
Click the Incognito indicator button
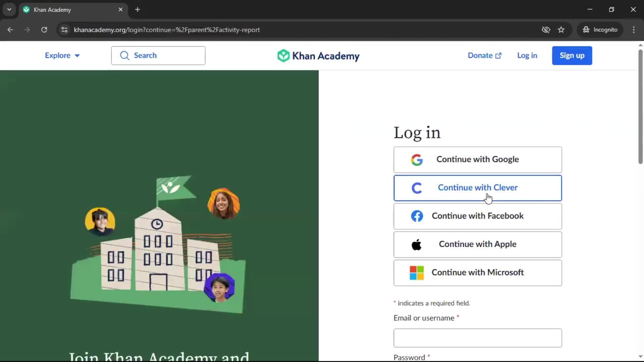point(600,30)
